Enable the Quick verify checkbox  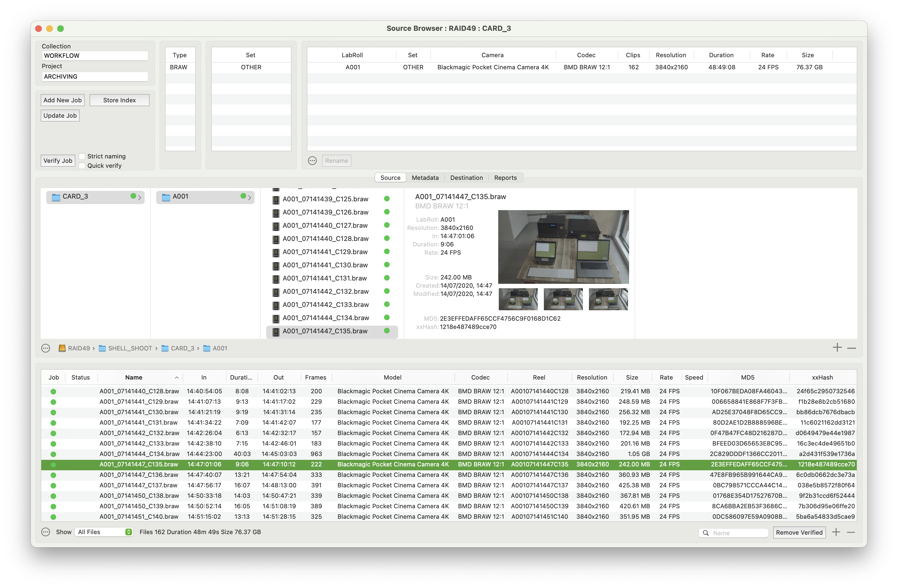[82, 166]
